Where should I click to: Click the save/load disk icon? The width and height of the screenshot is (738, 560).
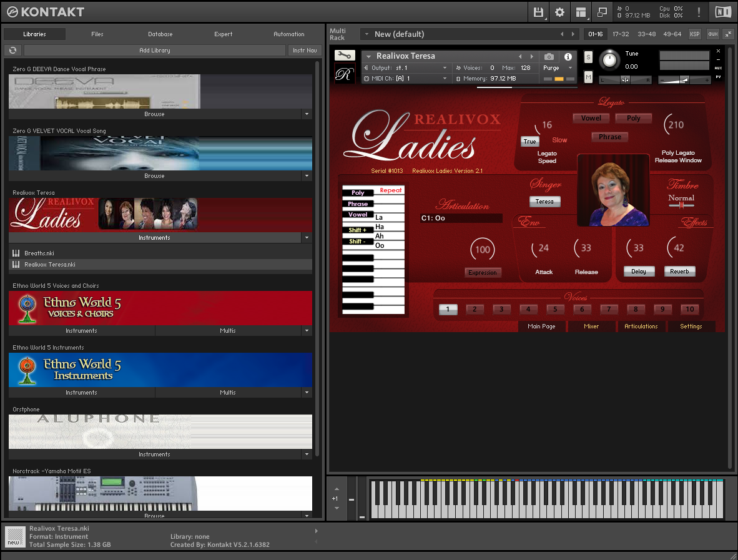pos(538,12)
